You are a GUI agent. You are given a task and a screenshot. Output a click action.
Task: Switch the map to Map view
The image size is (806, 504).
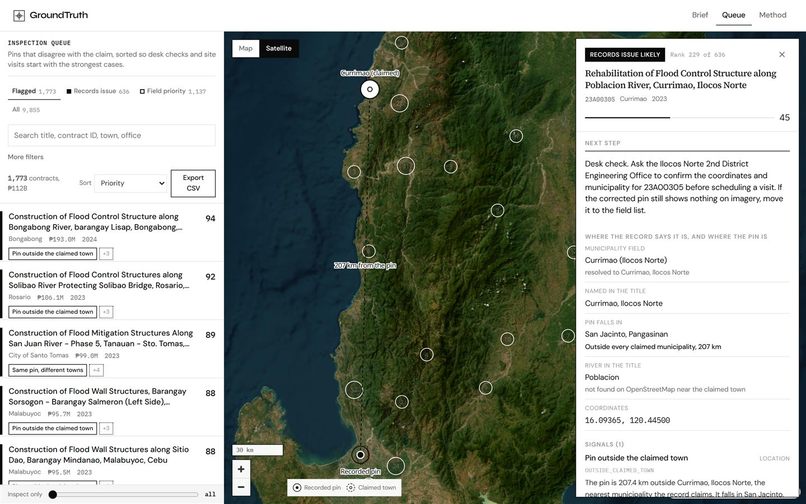pos(246,48)
